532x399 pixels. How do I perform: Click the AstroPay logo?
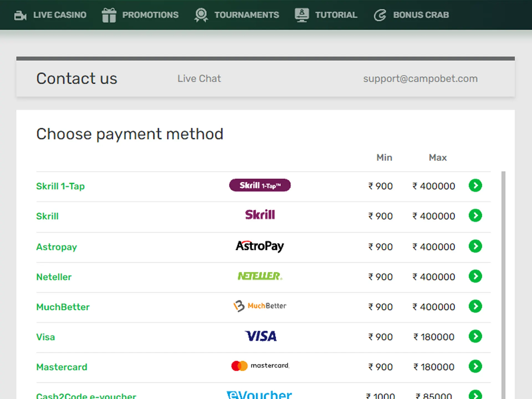tap(260, 246)
